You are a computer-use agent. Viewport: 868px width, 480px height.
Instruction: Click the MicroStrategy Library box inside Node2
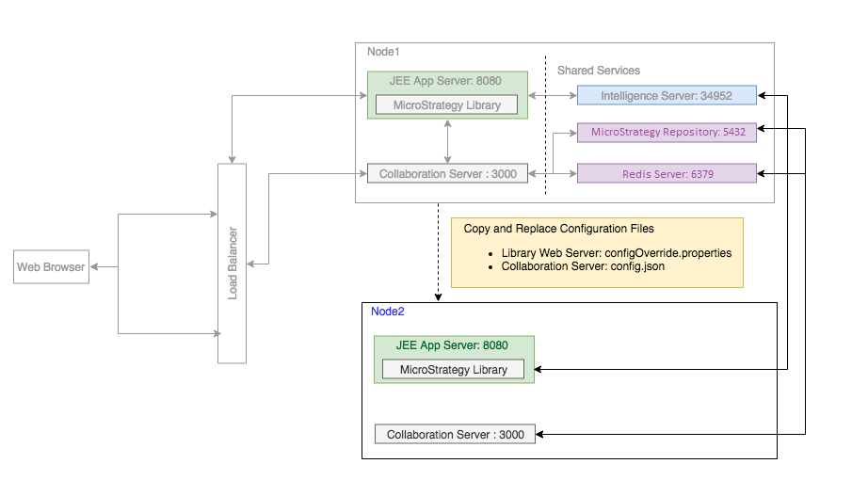[x=454, y=370]
